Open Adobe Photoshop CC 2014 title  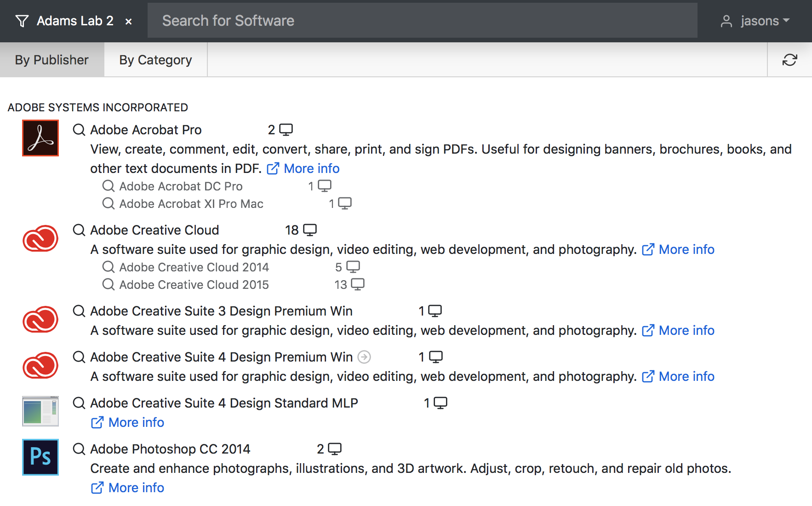(x=170, y=449)
